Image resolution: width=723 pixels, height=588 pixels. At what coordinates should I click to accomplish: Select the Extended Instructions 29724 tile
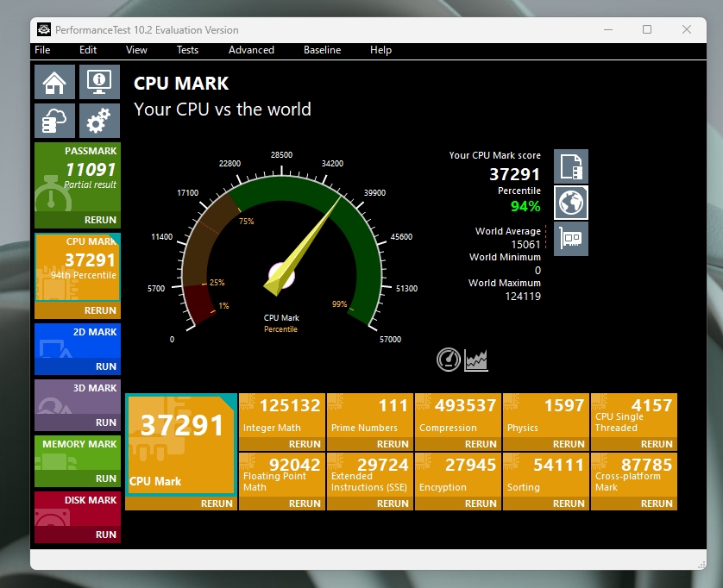370,475
